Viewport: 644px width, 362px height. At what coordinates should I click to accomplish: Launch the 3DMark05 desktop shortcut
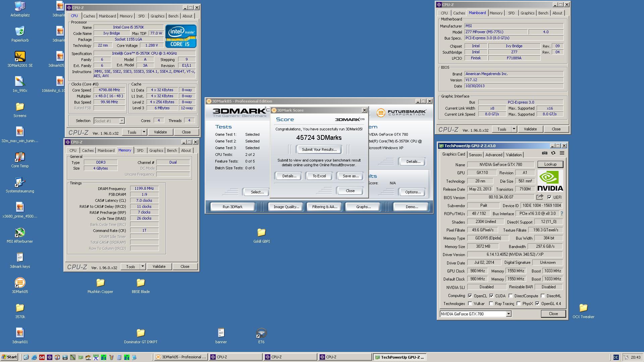pyautogui.click(x=20, y=285)
